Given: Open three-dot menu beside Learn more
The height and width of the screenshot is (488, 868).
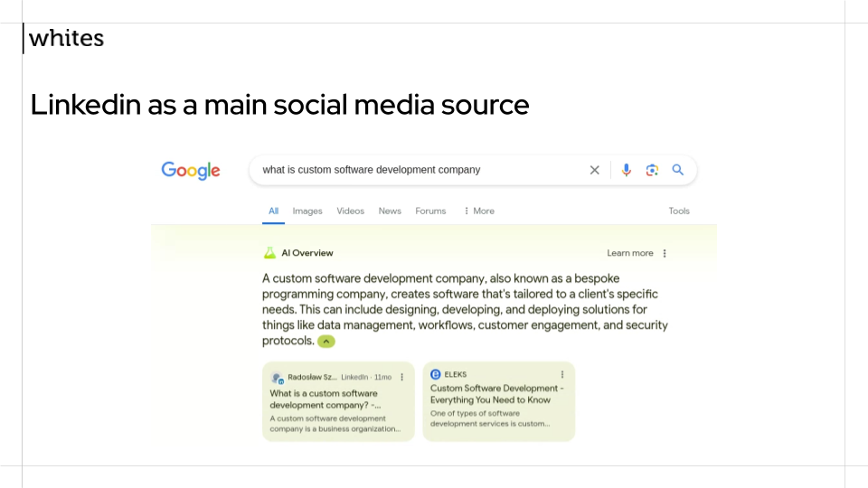Looking at the screenshot, I should (x=665, y=253).
